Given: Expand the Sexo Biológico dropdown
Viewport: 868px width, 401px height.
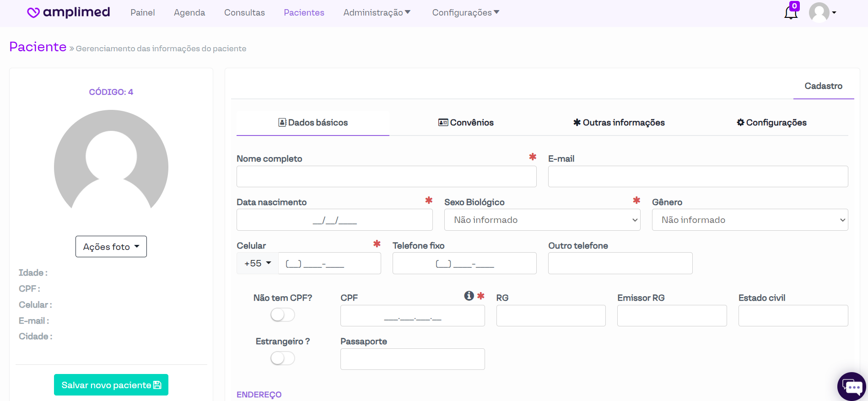Looking at the screenshot, I should (x=542, y=220).
